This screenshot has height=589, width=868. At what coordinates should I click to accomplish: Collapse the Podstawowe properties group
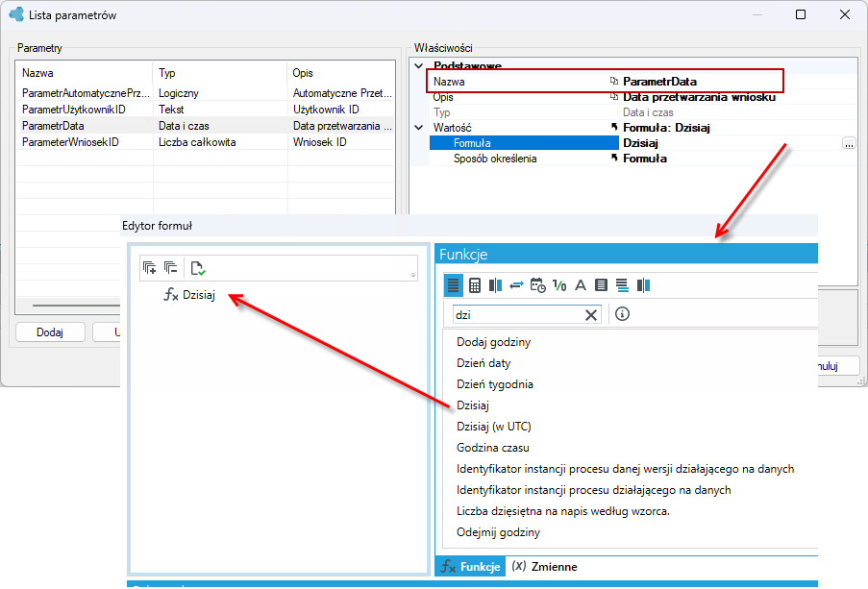pyautogui.click(x=419, y=66)
